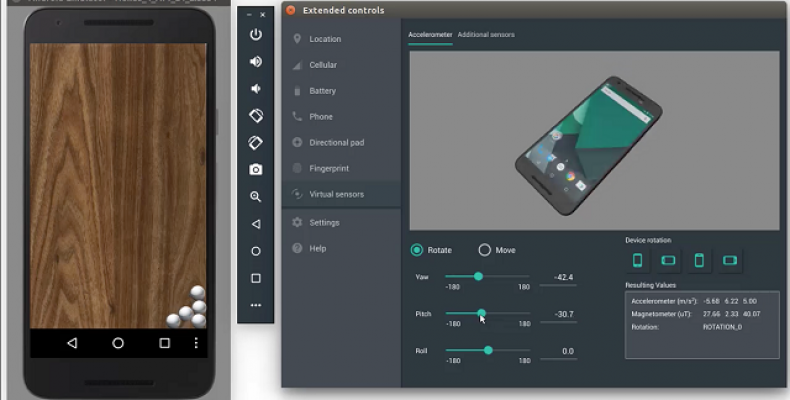Image resolution: width=790 pixels, height=400 pixels.
Task: Click the ROTATION_0 value text
Action: pos(722,327)
